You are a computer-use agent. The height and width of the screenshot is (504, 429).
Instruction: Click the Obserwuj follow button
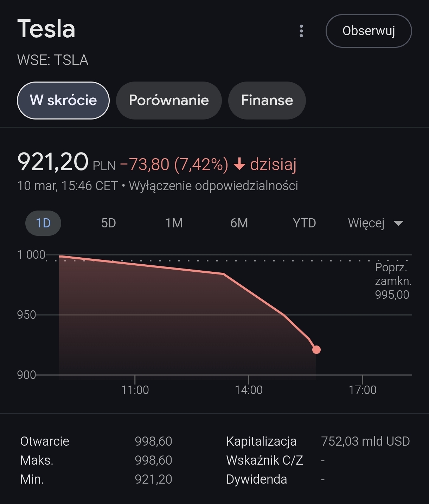(369, 31)
